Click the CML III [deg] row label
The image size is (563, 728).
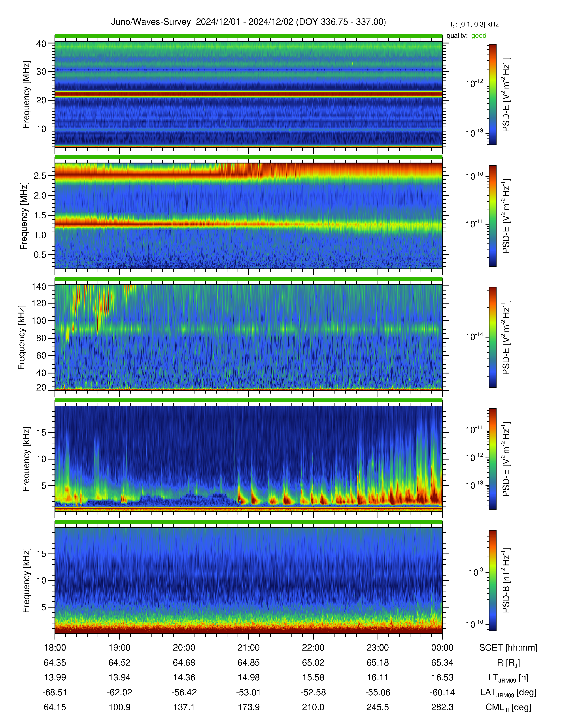[508, 707]
